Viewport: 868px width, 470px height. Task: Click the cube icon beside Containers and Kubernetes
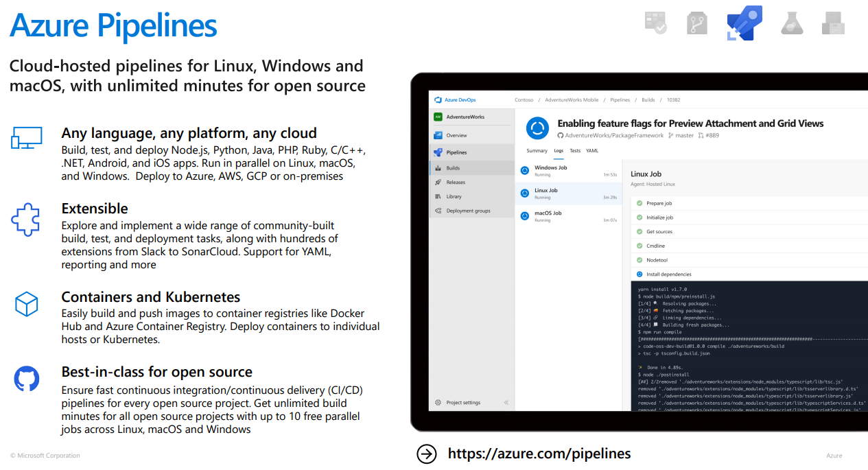26,304
